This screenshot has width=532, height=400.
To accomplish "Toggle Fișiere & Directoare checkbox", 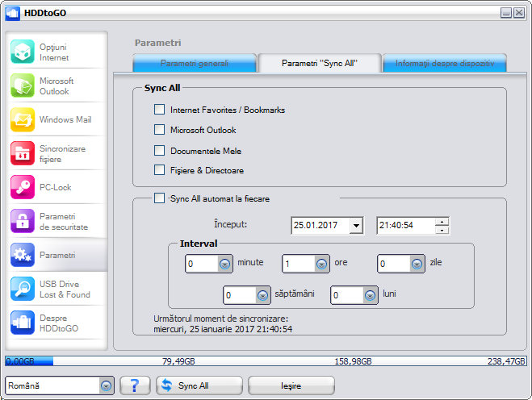I will [x=160, y=169].
